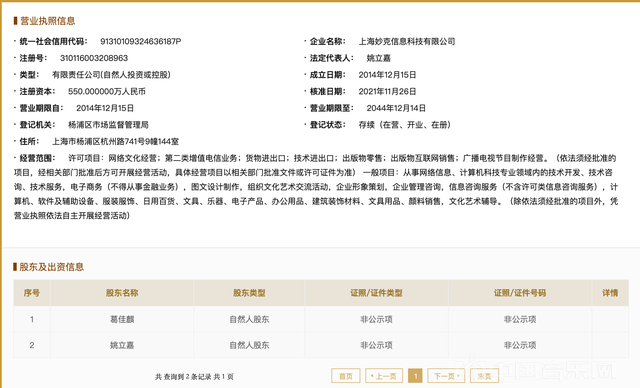
Task: Click the 序号 column header
Action: tap(32, 293)
